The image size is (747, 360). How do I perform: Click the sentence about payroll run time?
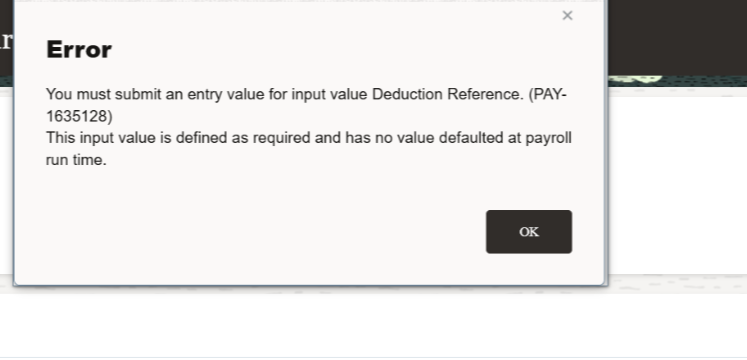pyautogui.click(x=309, y=149)
